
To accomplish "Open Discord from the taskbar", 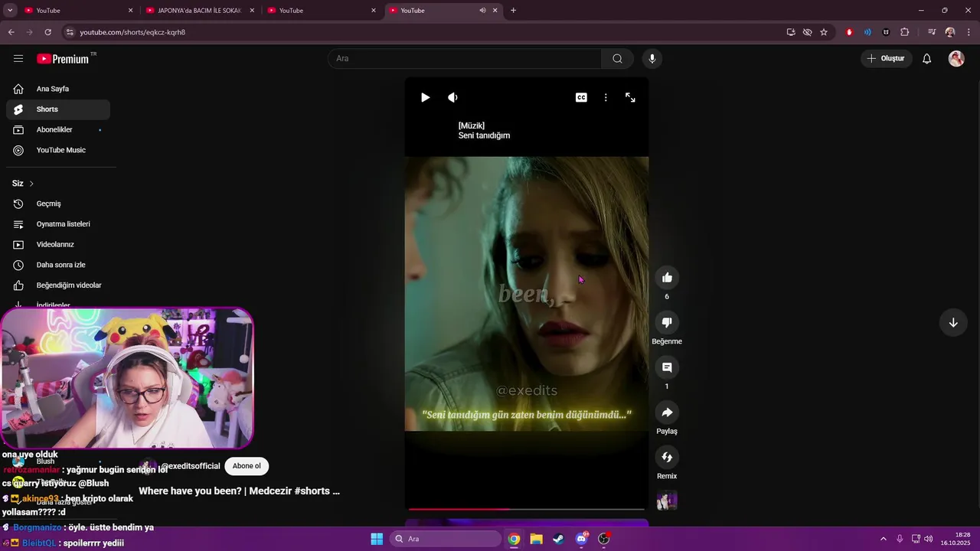I will [x=581, y=539].
